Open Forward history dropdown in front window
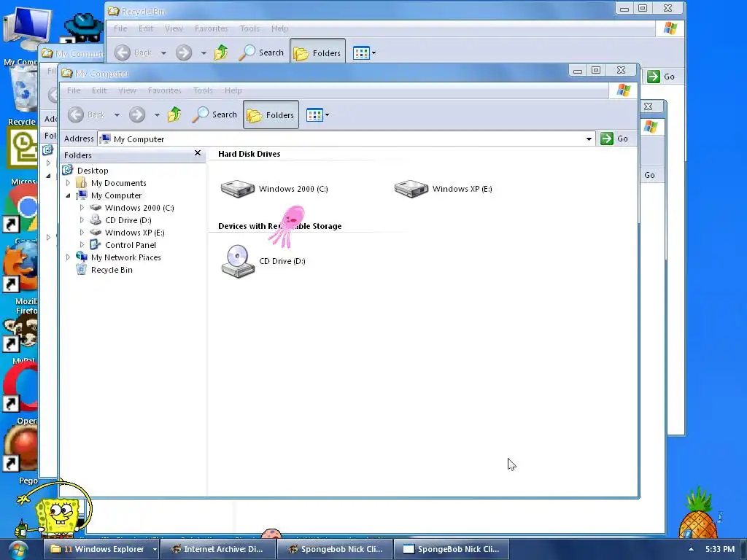Screen dimensions: 747x560 pyautogui.click(x=157, y=115)
